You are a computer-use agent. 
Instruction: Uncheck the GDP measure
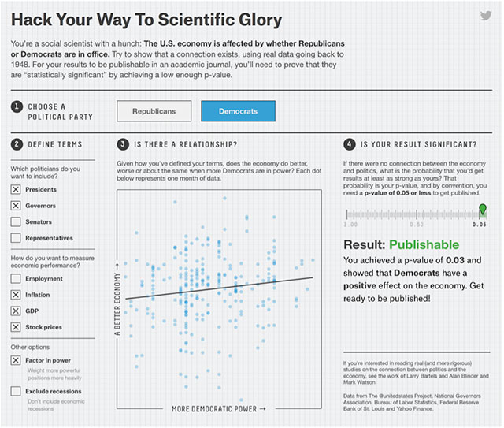pyautogui.click(x=16, y=311)
